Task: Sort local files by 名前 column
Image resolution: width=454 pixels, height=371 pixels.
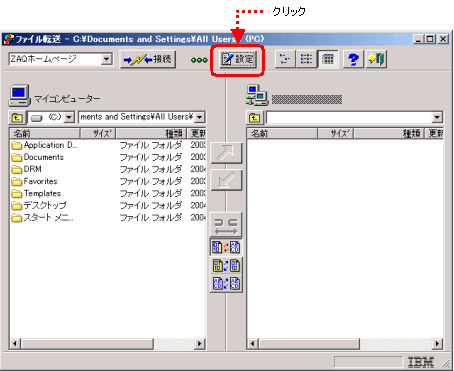Action: 45,134
